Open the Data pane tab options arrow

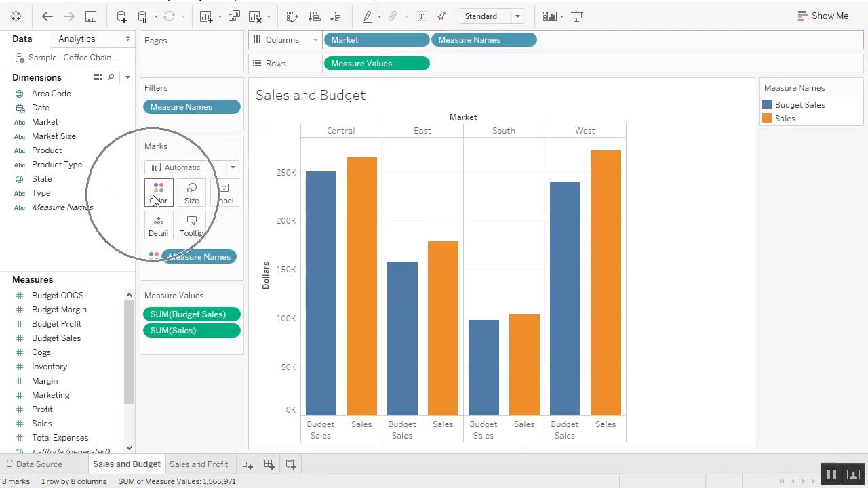coord(127,39)
